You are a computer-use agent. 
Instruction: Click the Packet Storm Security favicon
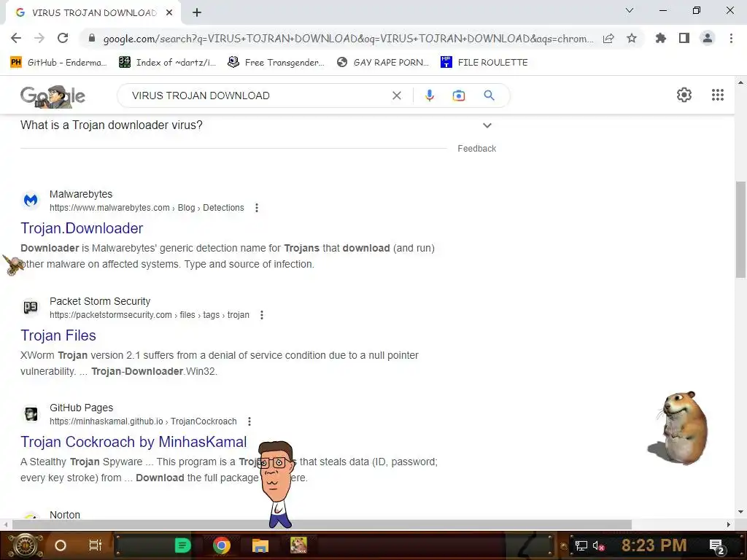(31, 308)
